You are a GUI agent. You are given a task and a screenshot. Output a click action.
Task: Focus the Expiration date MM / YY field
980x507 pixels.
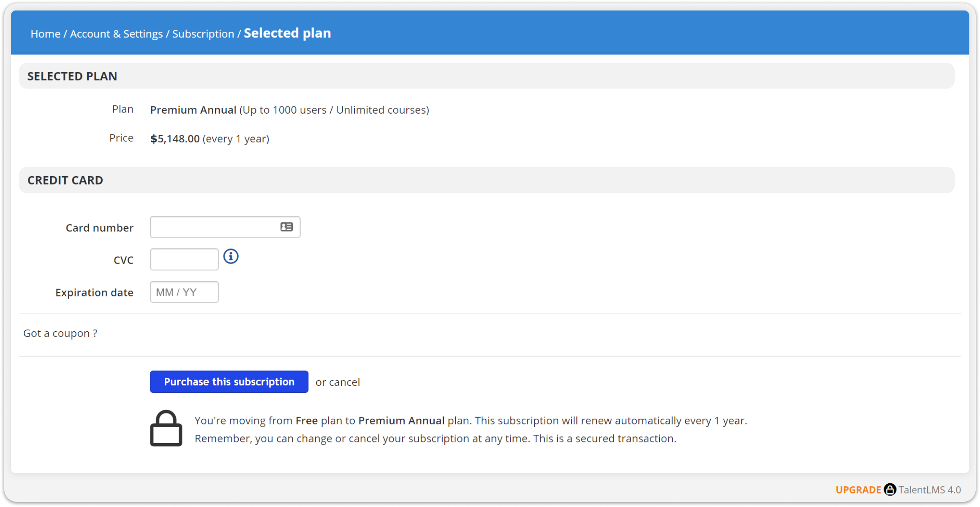pyautogui.click(x=184, y=292)
